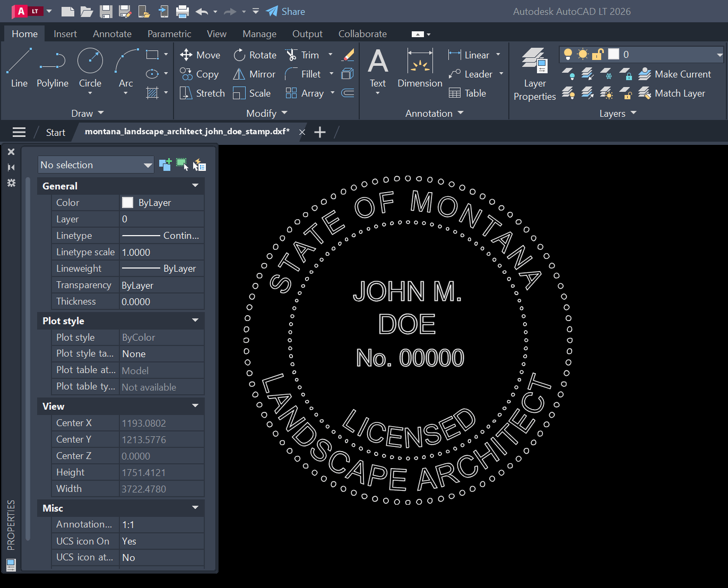Open Layer Properties manager

click(534, 74)
